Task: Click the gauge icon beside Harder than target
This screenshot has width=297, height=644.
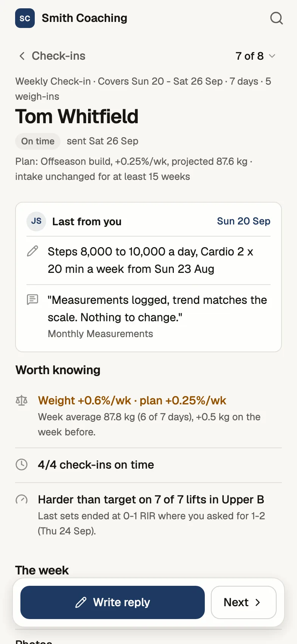Action: pyautogui.click(x=22, y=500)
